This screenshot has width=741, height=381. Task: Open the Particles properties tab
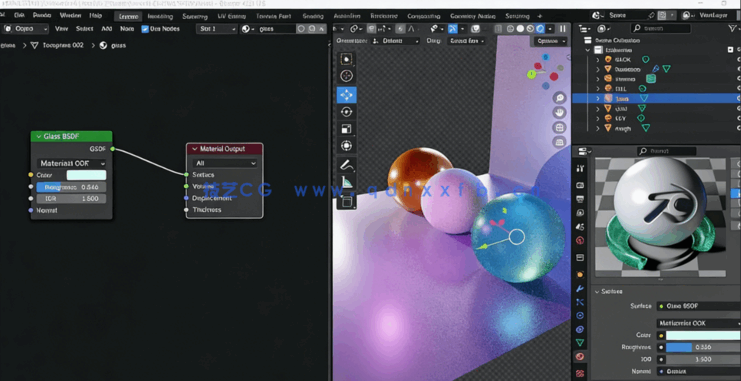pyautogui.click(x=580, y=302)
